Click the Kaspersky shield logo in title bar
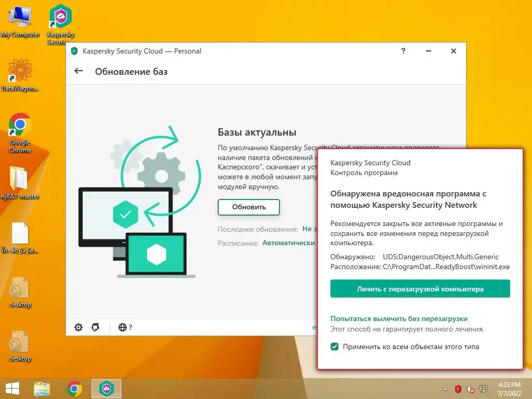Viewport: 532px width, 399px height. point(74,51)
